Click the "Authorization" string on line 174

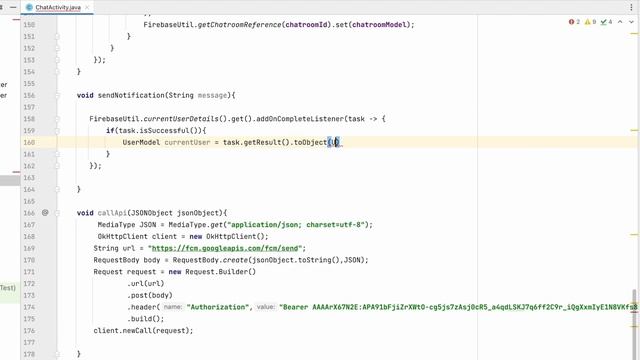217,307
